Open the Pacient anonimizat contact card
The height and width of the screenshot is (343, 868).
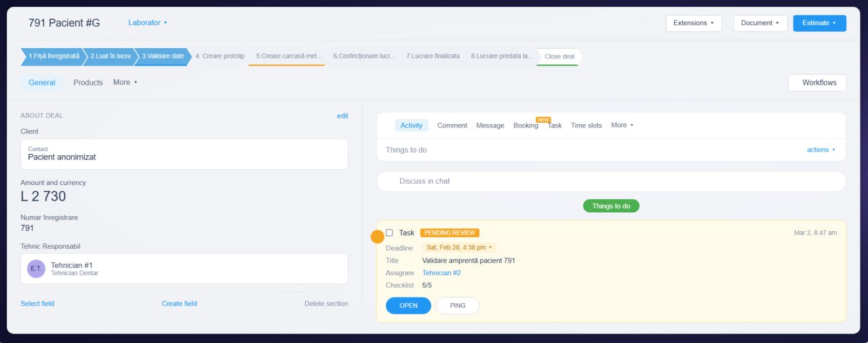(x=184, y=154)
